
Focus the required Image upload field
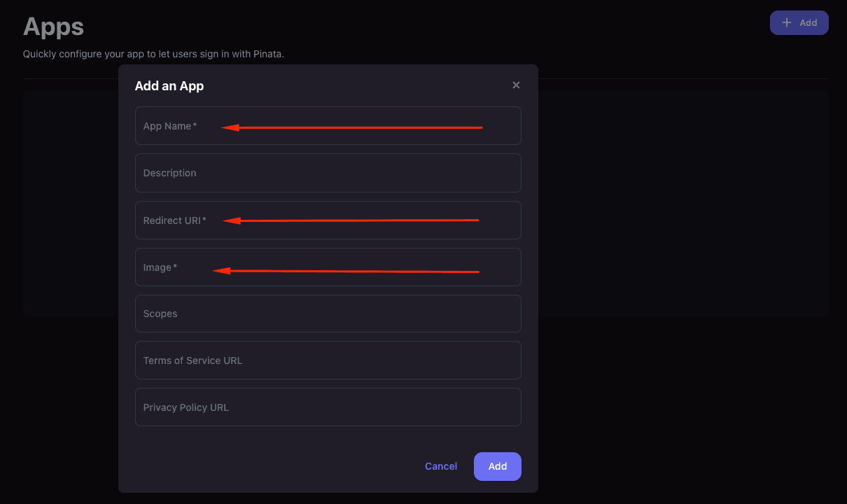point(328,267)
